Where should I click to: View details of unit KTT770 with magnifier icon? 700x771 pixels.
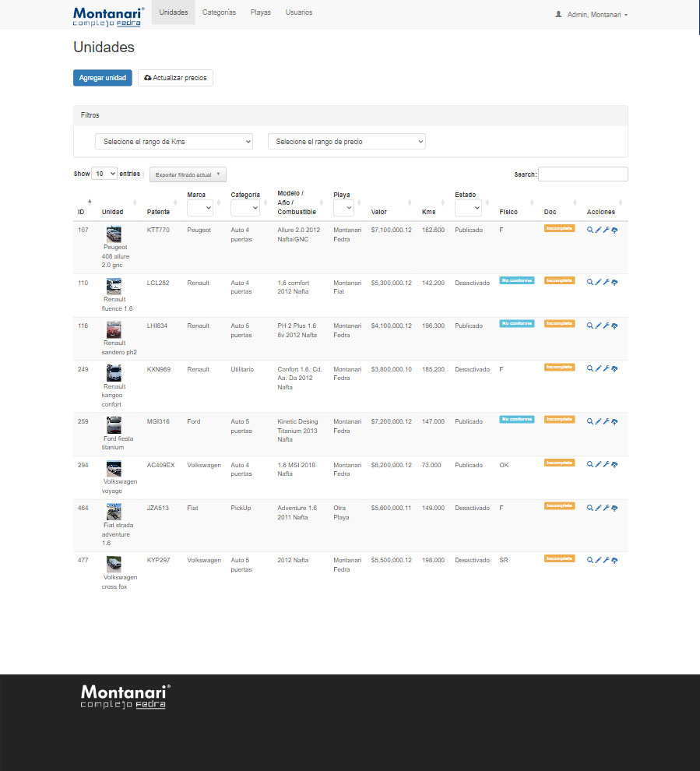[x=590, y=230]
